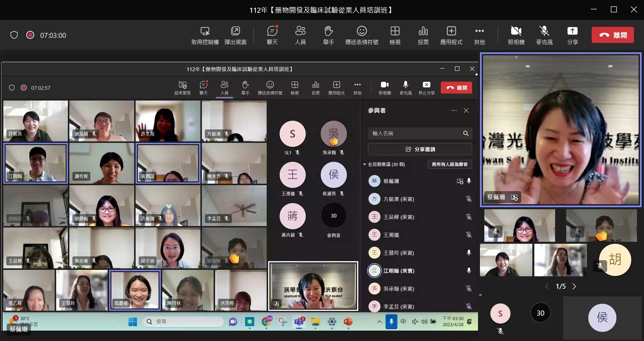
Task: Click the 30 additional participants badge bottom right
Action: 540,313
